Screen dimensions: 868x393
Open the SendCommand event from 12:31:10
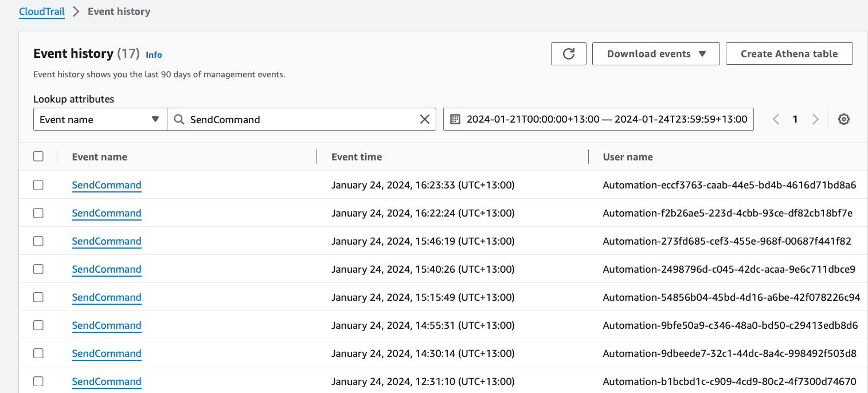pyautogui.click(x=107, y=382)
